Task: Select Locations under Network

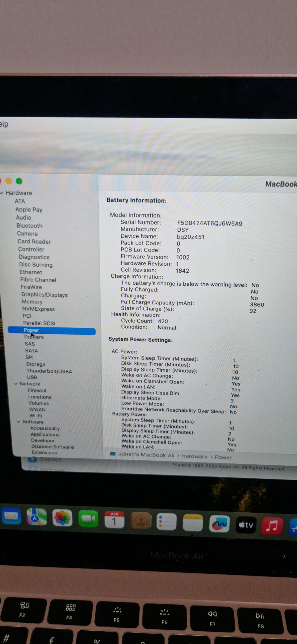Action: pos(40,397)
